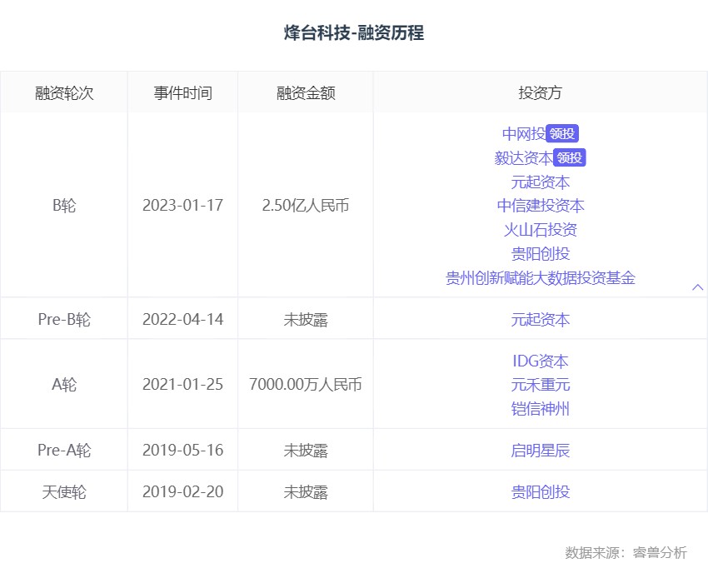The height and width of the screenshot is (588, 708).
Task: Open 元起资本 link in Pre-B轮 row
Action: click(x=541, y=320)
